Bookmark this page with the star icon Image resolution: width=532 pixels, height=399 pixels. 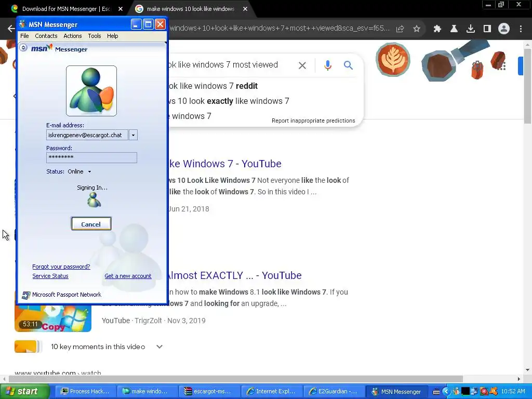click(417, 29)
